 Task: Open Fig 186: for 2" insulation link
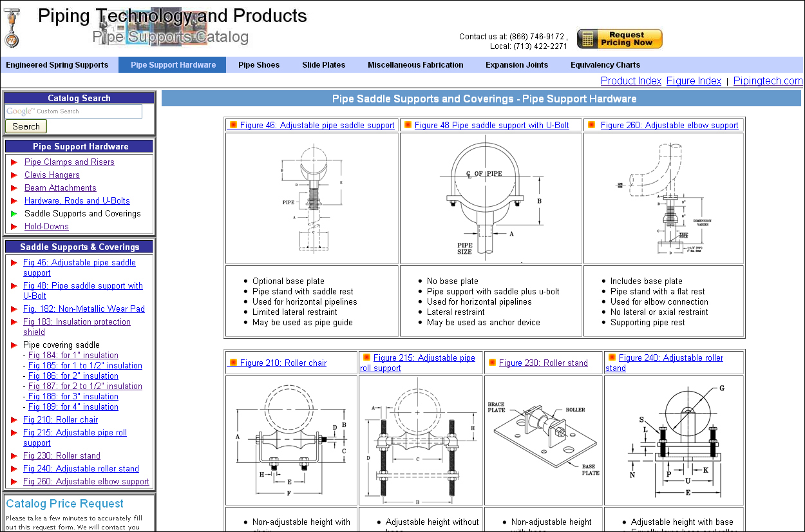[x=73, y=376]
